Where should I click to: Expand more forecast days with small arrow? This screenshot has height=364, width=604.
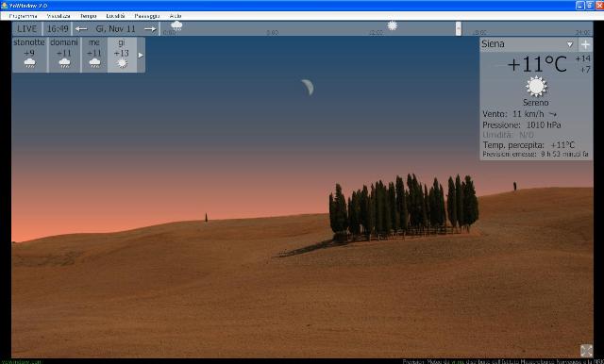tap(141, 55)
